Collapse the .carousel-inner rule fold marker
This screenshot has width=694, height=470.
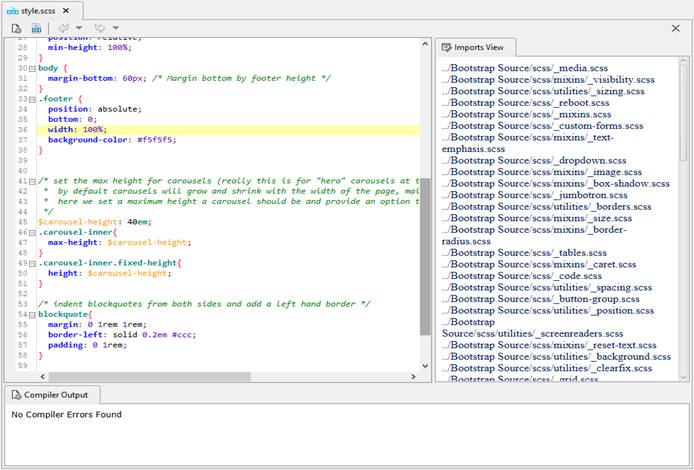[32, 231]
